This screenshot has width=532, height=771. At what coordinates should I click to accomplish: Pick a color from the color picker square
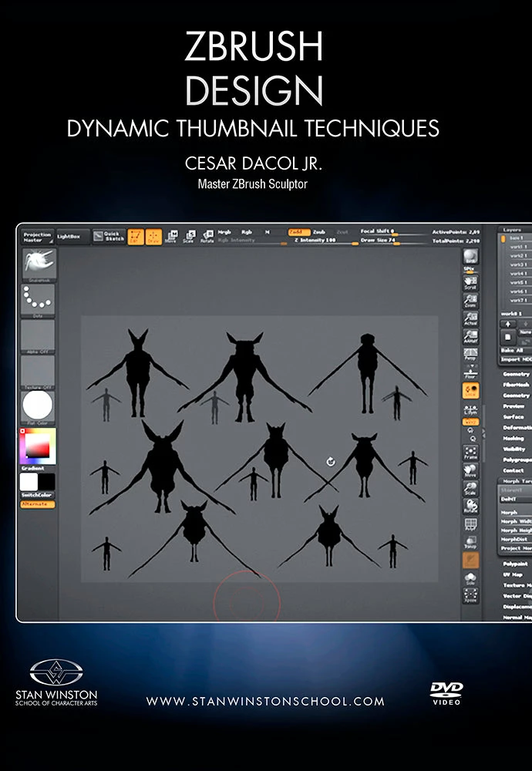(x=37, y=445)
